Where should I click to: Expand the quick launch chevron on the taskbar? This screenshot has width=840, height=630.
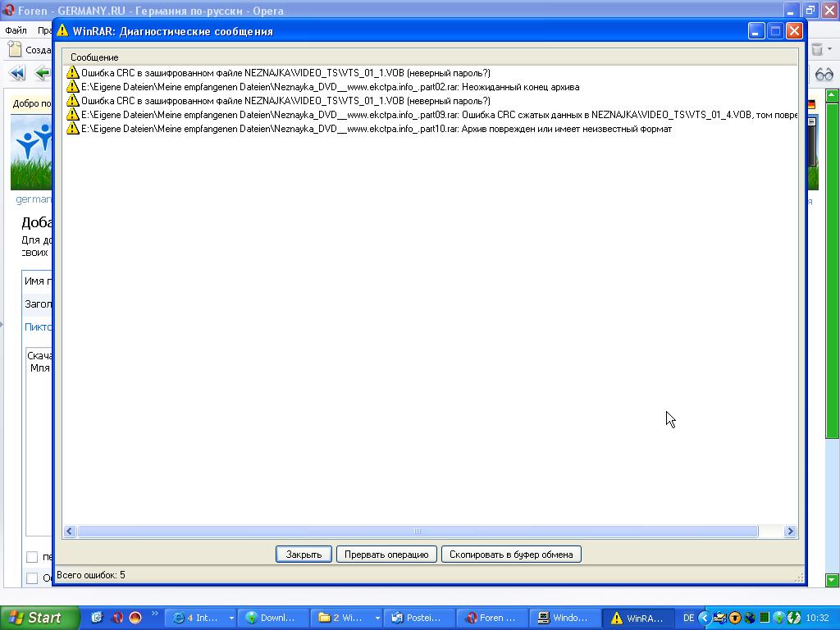(155, 614)
